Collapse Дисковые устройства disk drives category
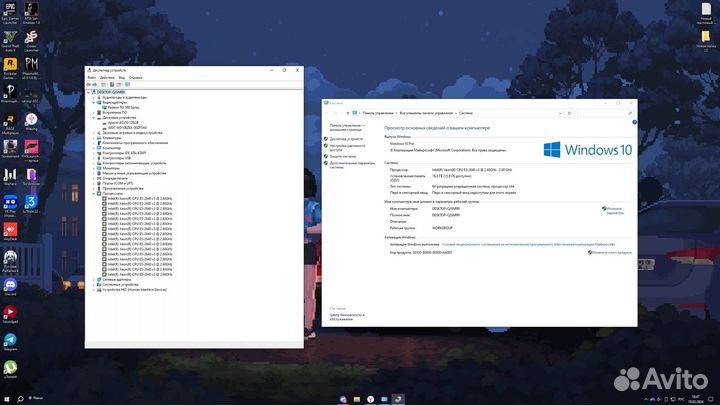Image resolution: width=720 pixels, height=405 pixels. click(94, 118)
